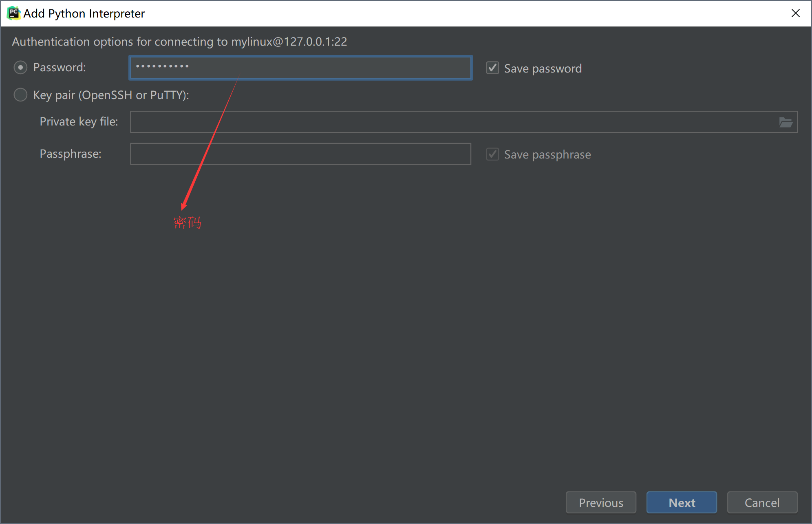Click the folder browse icon for private key
Viewport: 812px width, 524px height.
click(786, 122)
